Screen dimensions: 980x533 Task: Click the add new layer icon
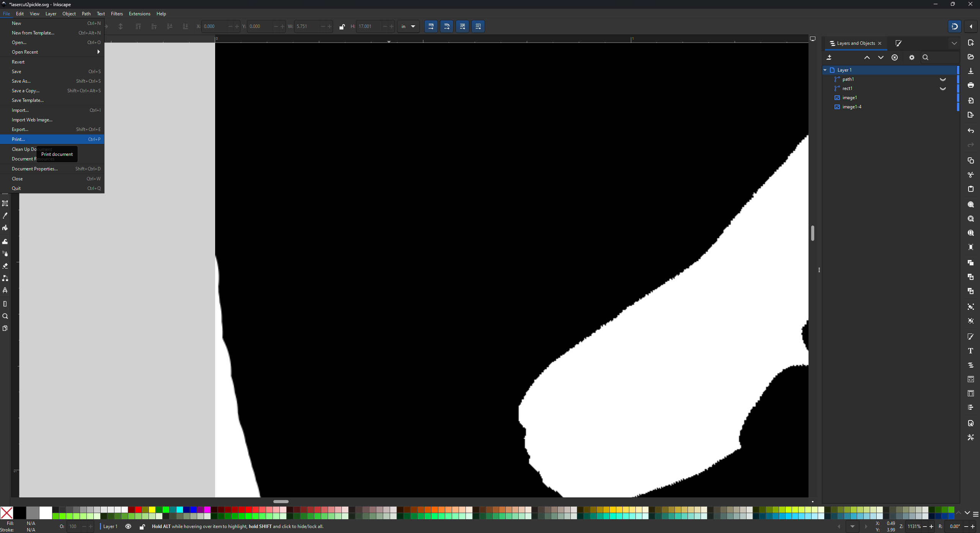tap(829, 57)
